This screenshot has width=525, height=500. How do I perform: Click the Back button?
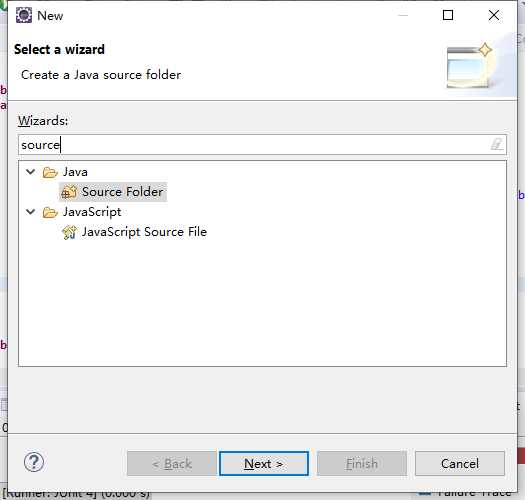coord(172,463)
